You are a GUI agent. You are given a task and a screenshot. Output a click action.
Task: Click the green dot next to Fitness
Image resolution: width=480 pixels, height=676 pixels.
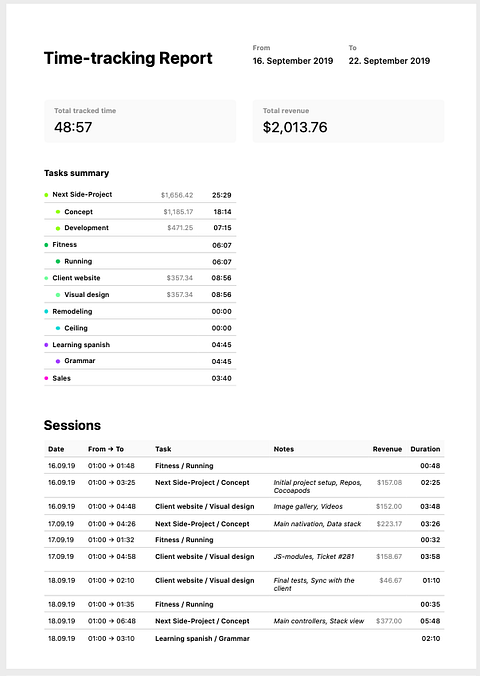[x=46, y=245]
